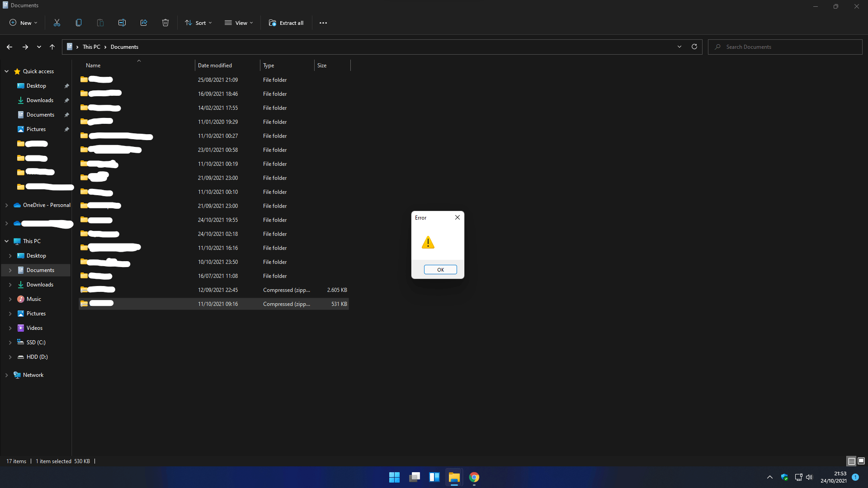Sort by Date modified column header
Image resolution: width=868 pixels, height=488 pixels.
tap(227, 66)
